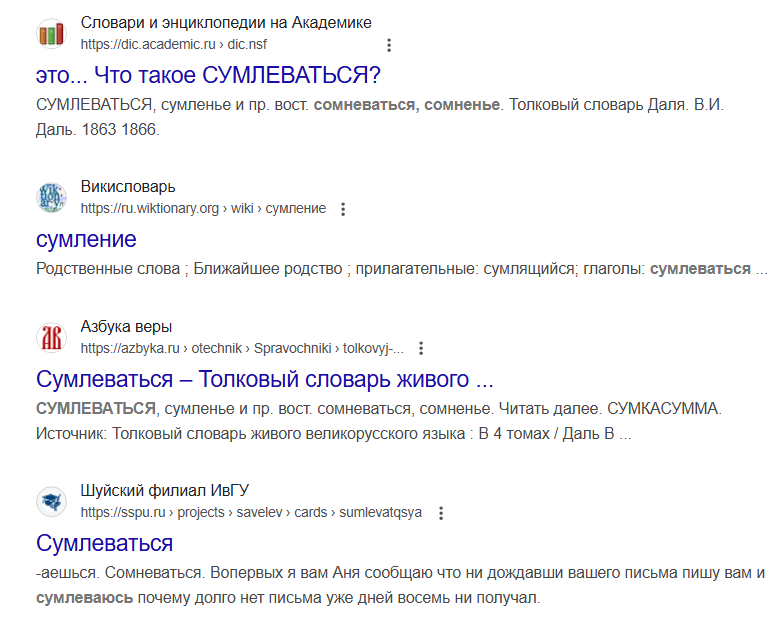Image resolution: width=781 pixels, height=622 pixels.
Task: Click snippet text 'Ближайшее родство'
Action: coord(268,269)
